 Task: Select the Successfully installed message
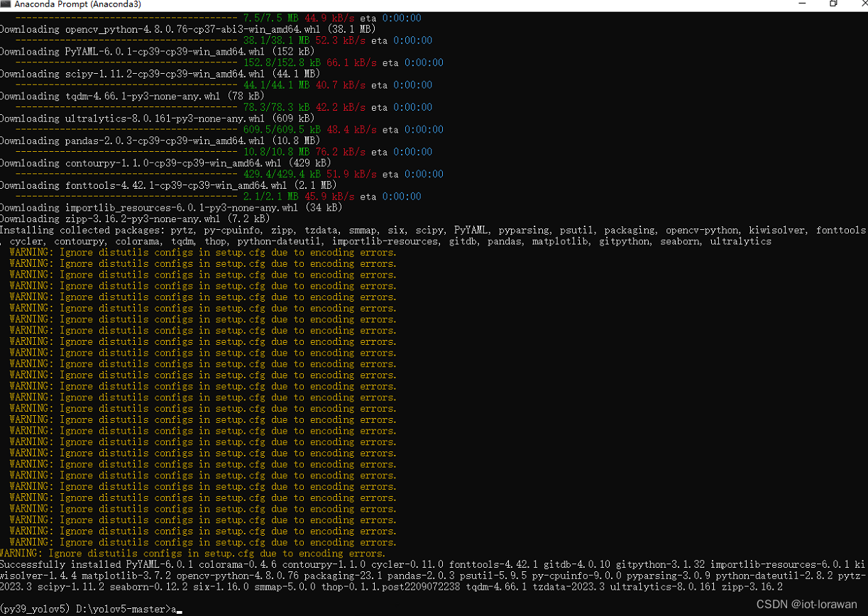pos(213,564)
